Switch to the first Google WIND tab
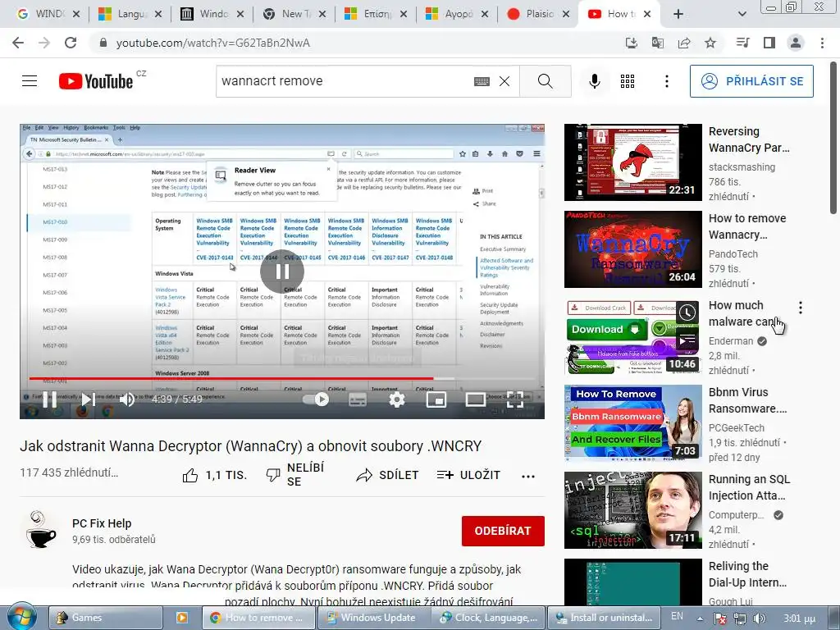The width and height of the screenshot is (840, 630). coord(47,15)
